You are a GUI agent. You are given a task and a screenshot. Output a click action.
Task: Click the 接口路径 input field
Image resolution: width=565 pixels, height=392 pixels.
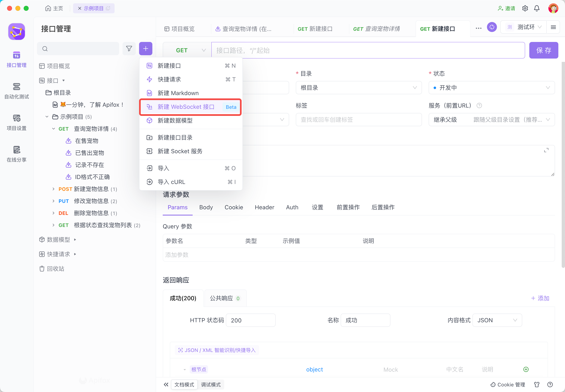point(368,50)
